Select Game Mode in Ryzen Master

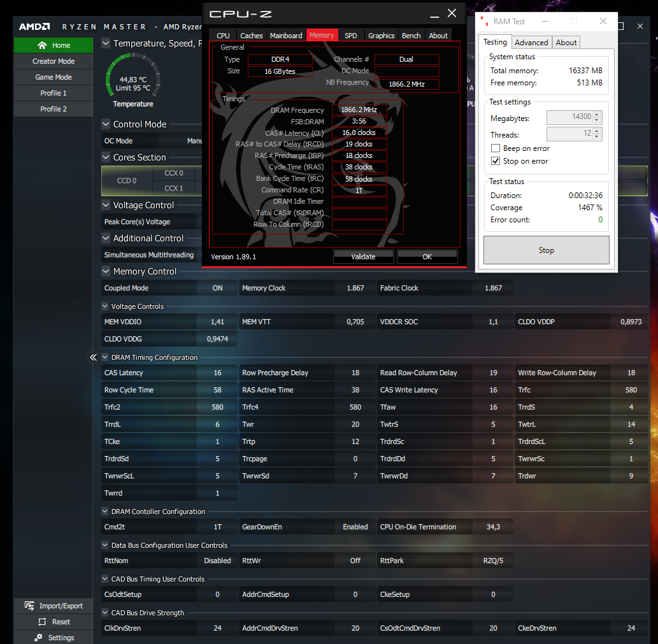tap(54, 77)
